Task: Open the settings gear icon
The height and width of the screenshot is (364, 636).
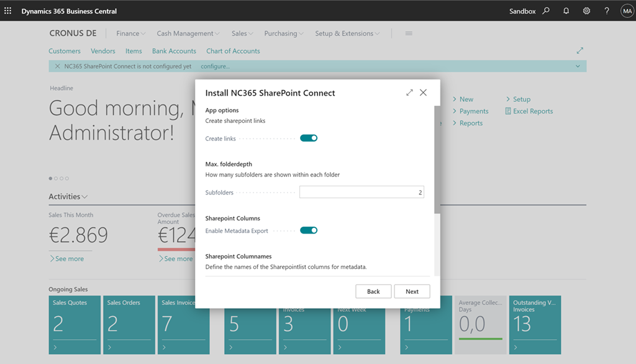Action: pyautogui.click(x=586, y=11)
